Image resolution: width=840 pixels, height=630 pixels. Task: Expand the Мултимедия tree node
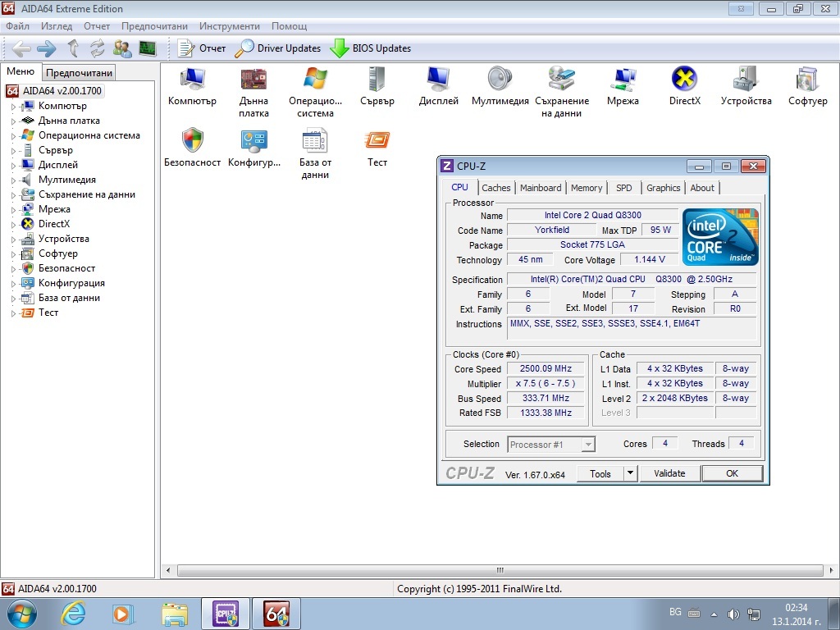pos(13,180)
